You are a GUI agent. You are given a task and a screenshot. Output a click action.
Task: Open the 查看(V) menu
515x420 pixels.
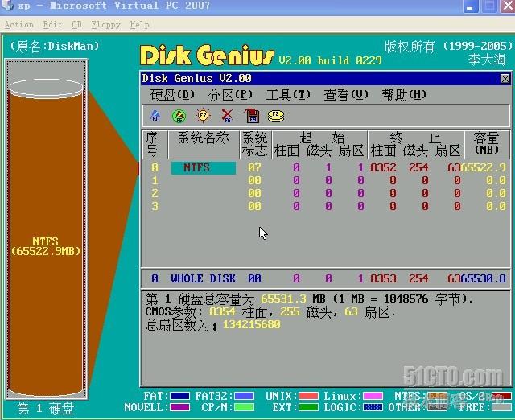pos(346,95)
